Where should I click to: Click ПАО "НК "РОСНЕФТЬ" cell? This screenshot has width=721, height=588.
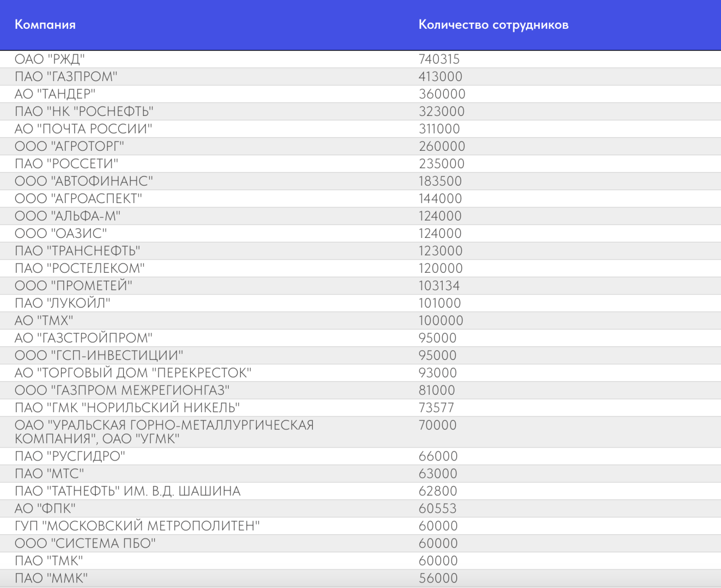pos(84,111)
